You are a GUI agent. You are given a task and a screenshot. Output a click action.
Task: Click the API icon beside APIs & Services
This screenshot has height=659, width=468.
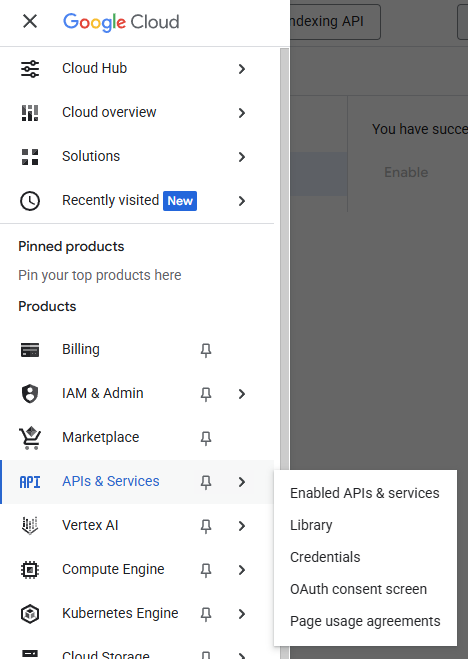(30, 482)
